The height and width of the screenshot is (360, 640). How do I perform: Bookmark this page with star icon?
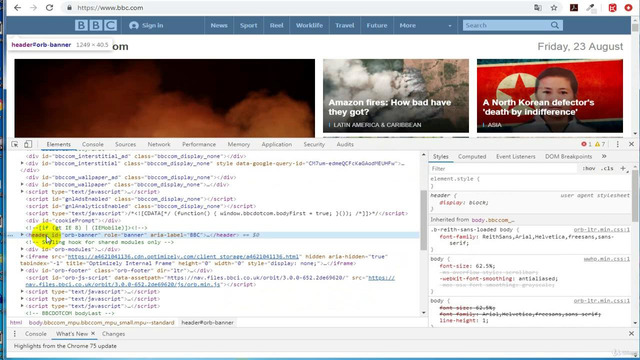click(554, 8)
